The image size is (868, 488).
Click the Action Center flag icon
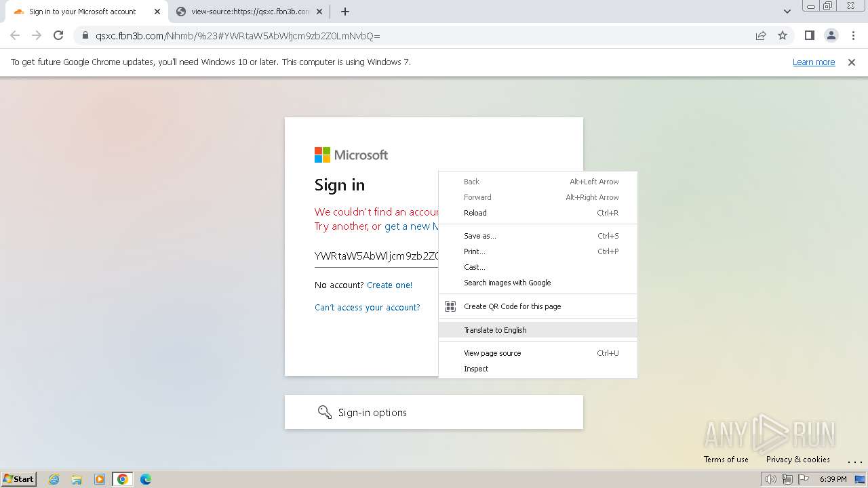pyautogui.click(x=804, y=479)
